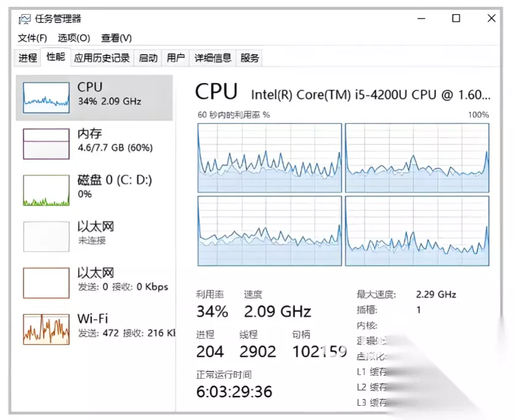This screenshot has width=514, height=420.
Task: Select the 以太网 entry showing 0 Kbps
Action: [46, 283]
